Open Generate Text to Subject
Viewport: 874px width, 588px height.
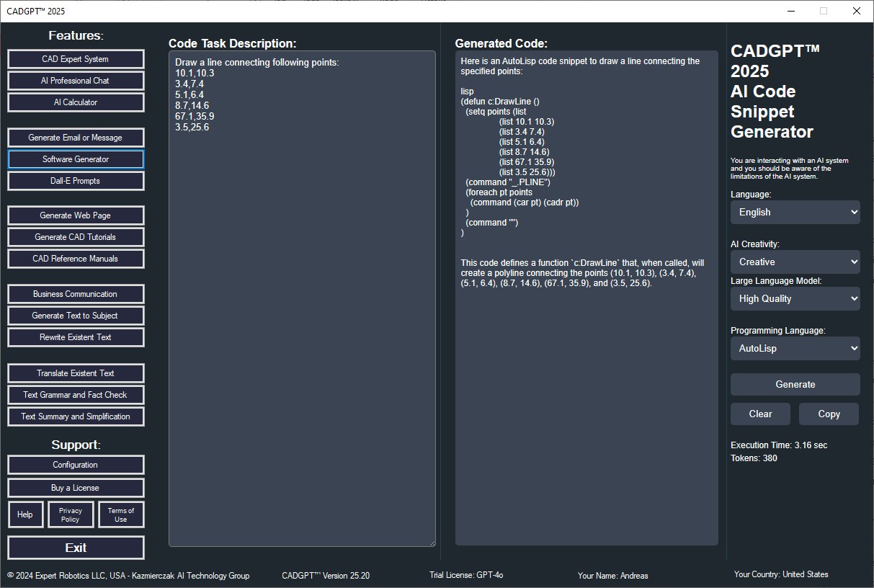point(76,316)
